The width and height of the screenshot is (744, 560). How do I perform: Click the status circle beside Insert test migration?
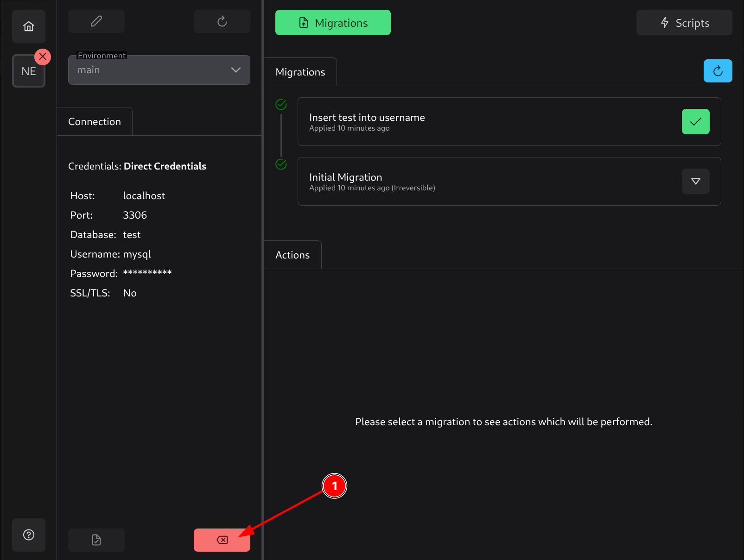click(281, 104)
